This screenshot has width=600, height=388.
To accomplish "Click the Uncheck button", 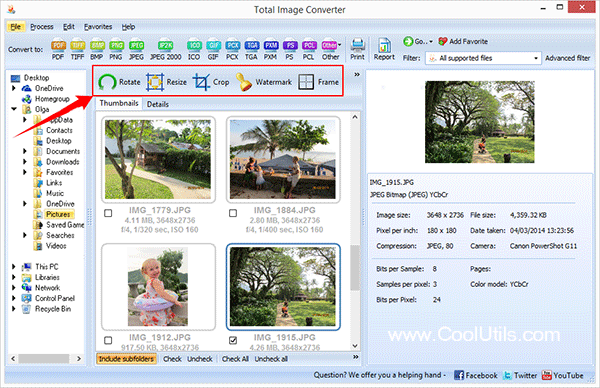I will coord(200,359).
